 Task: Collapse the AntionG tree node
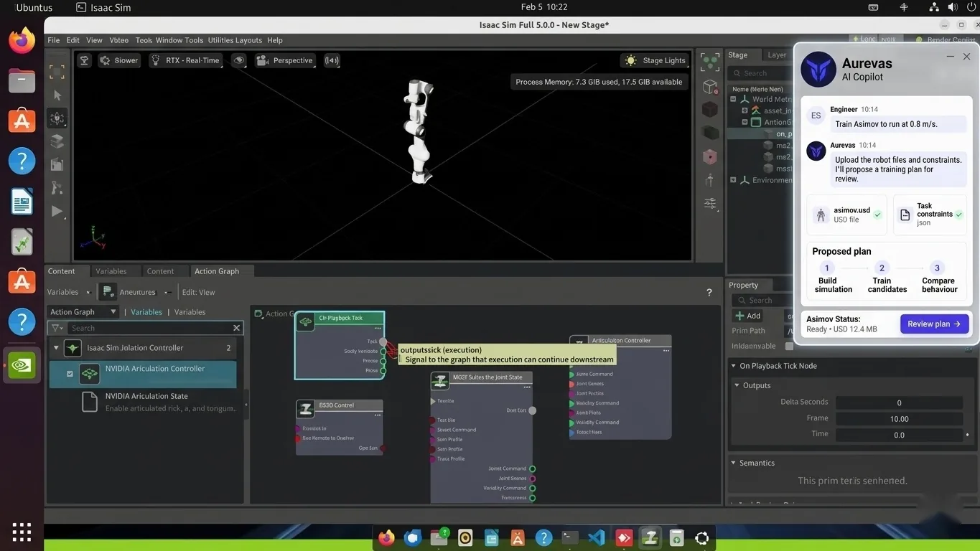tap(745, 122)
